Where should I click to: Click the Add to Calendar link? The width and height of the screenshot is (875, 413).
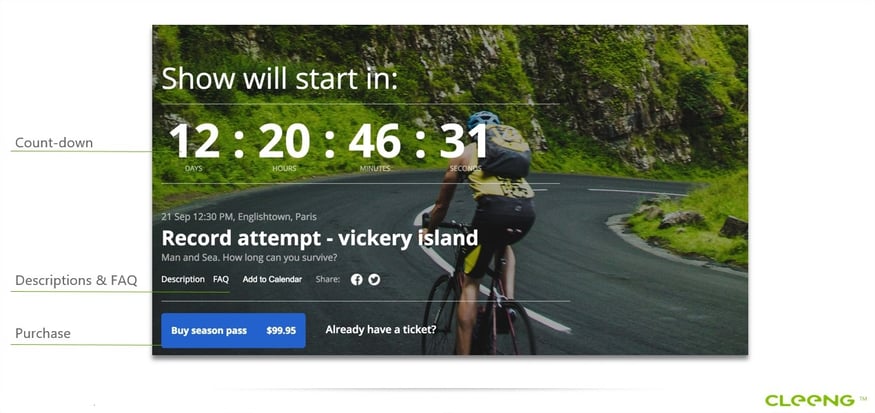click(x=272, y=279)
